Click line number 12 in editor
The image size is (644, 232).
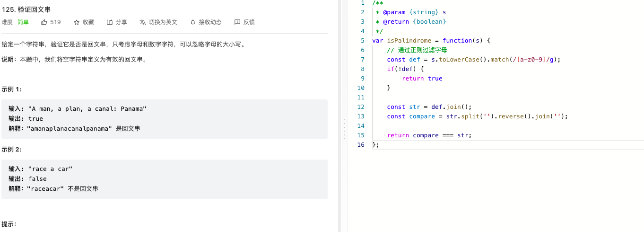(361, 107)
